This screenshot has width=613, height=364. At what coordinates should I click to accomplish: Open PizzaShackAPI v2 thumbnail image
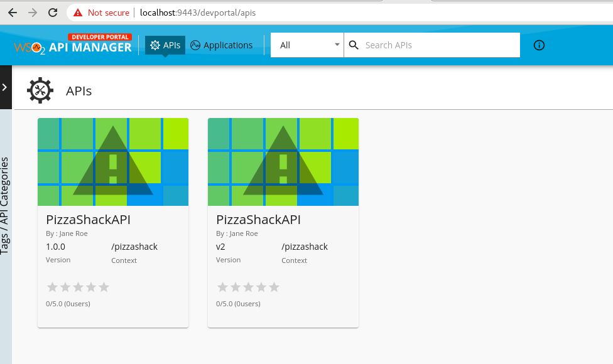click(283, 162)
